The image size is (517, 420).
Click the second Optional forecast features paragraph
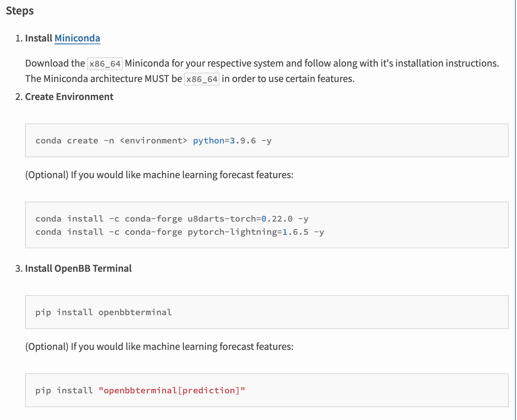(159, 346)
